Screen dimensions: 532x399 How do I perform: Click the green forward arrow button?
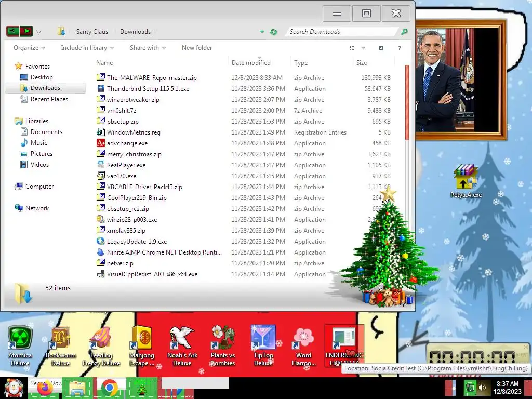pyautogui.click(x=26, y=32)
